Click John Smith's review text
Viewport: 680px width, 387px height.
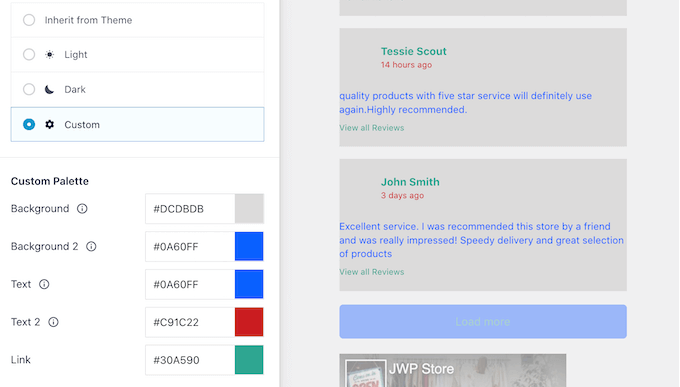pyautogui.click(x=481, y=240)
